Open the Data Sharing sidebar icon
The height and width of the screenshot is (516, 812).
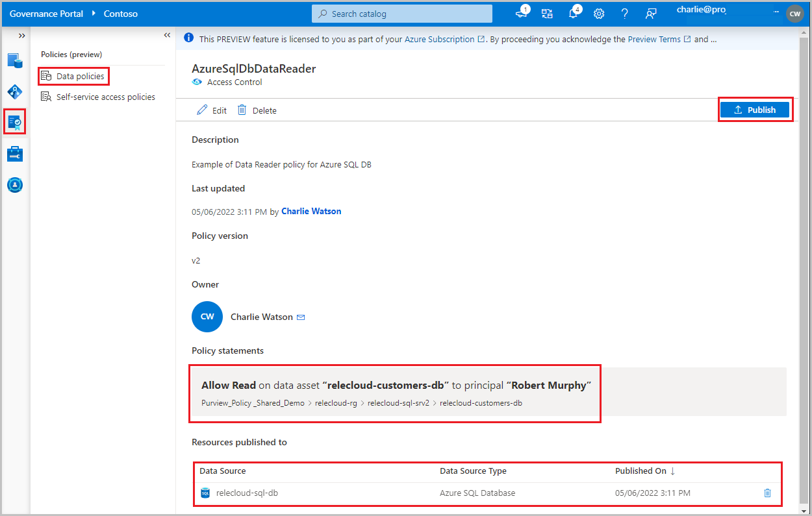[14, 184]
